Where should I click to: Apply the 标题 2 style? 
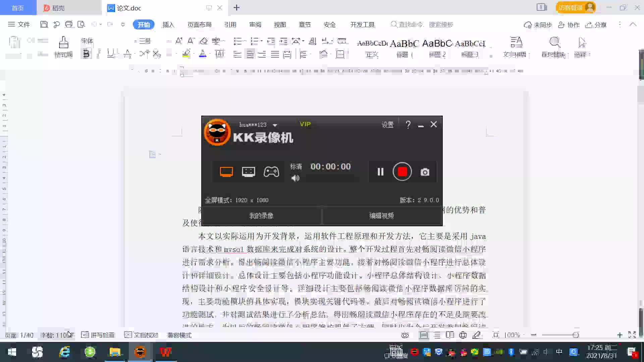coord(437,48)
